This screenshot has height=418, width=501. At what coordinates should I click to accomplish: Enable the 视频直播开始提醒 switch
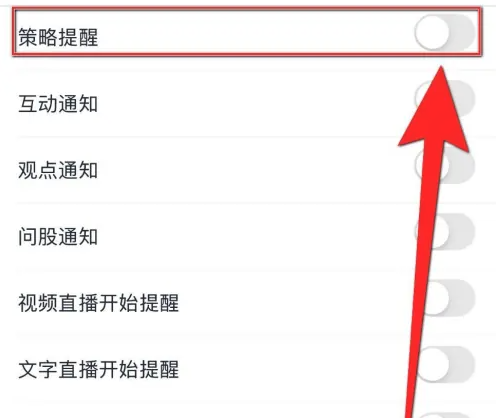click(445, 298)
